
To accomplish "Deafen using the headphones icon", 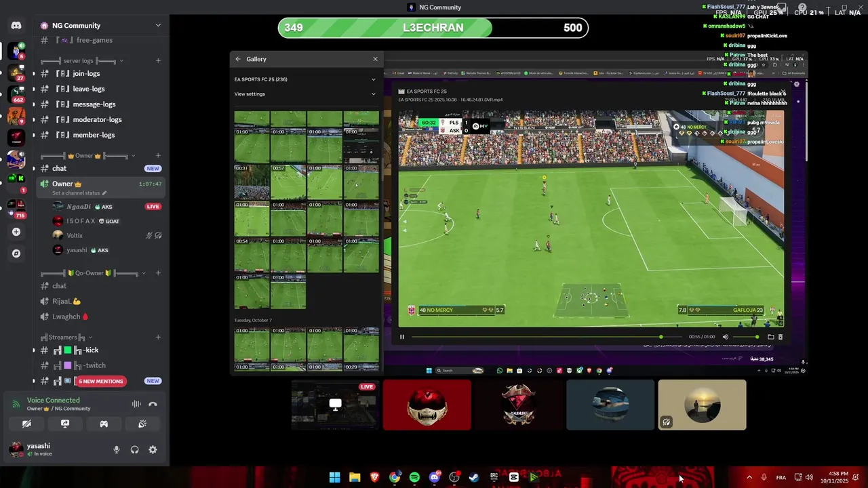I will (134, 449).
